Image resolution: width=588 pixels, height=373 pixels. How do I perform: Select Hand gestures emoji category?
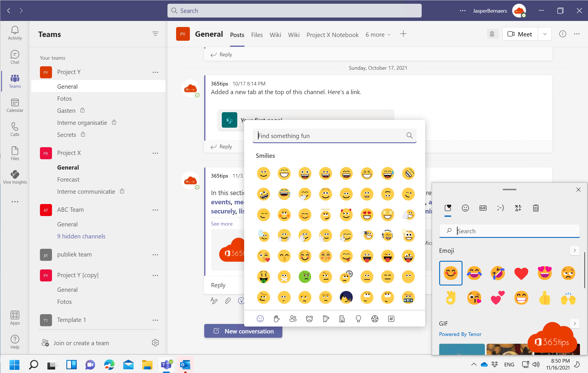pyautogui.click(x=276, y=319)
